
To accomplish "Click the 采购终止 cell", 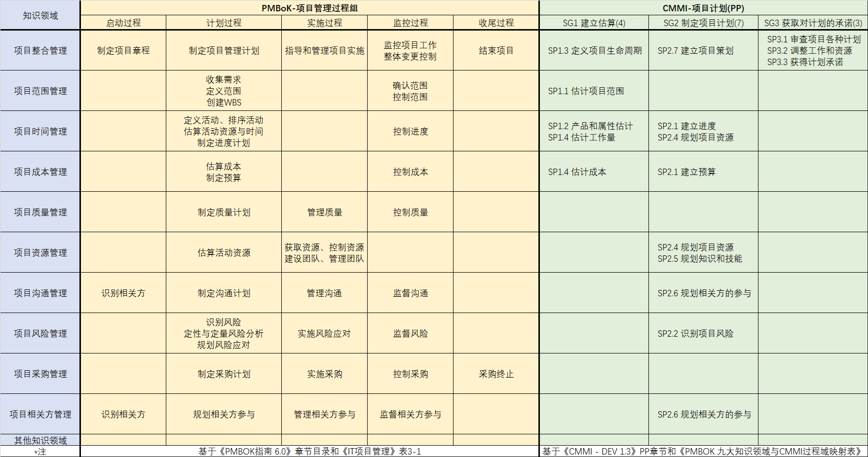I will tap(496, 374).
